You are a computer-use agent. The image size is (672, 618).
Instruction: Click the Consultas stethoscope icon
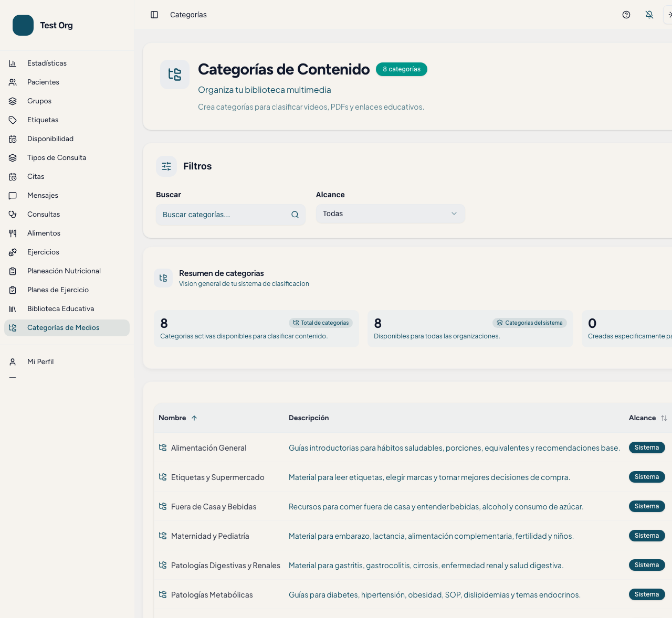pos(13,214)
